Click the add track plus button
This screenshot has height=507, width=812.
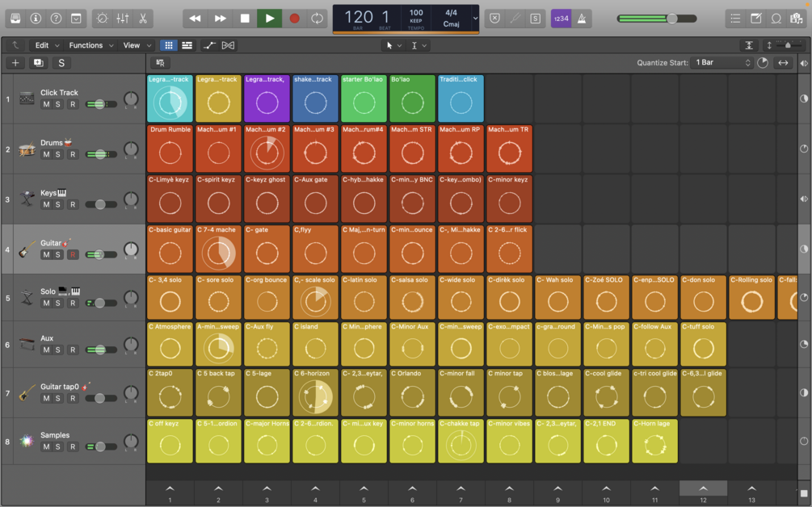(15, 63)
